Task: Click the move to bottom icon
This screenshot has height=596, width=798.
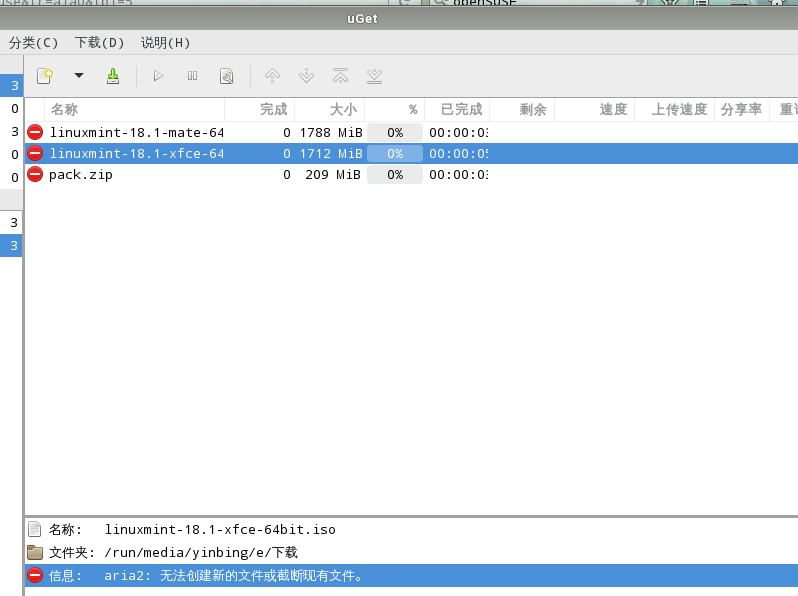Action: tap(375, 76)
